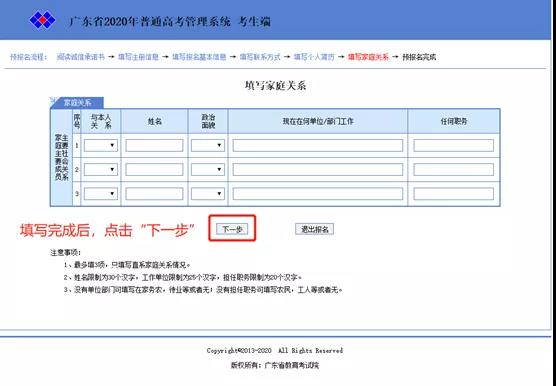Click note 1 about 最多填3项
Screen dimensions: 556x386
127,265
